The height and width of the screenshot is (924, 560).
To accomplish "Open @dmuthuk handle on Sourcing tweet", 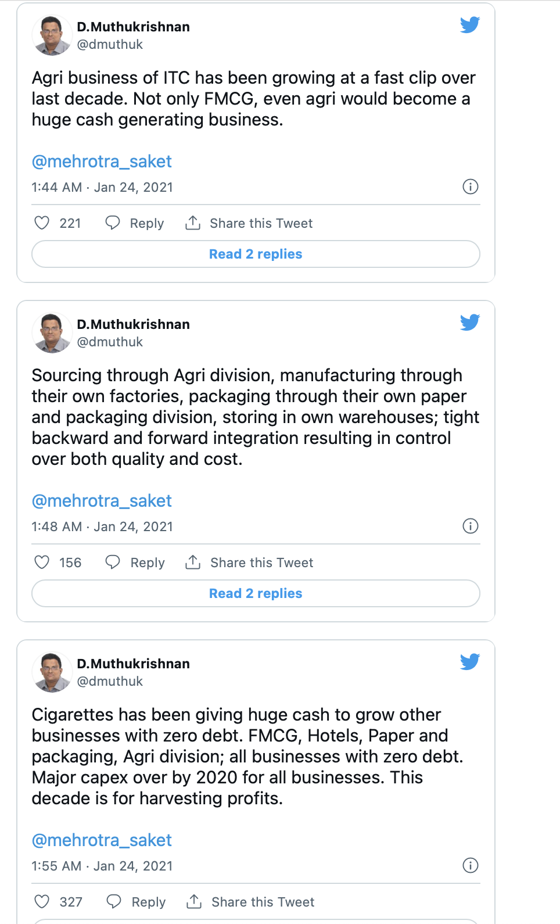I will 110,342.
